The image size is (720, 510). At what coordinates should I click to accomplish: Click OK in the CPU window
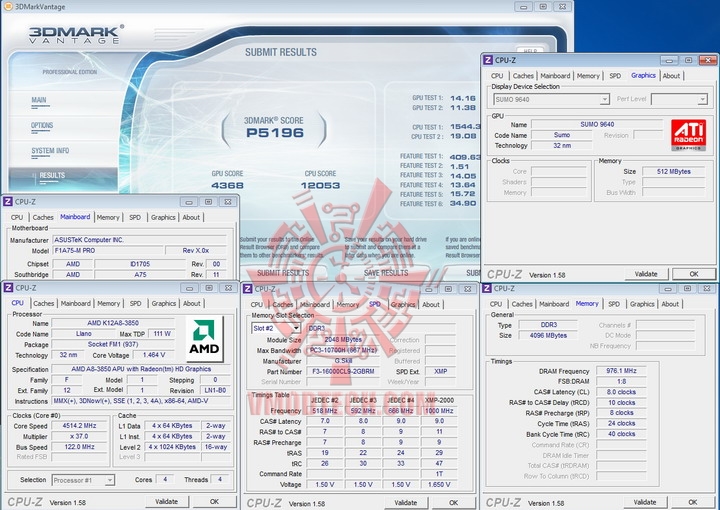214,502
